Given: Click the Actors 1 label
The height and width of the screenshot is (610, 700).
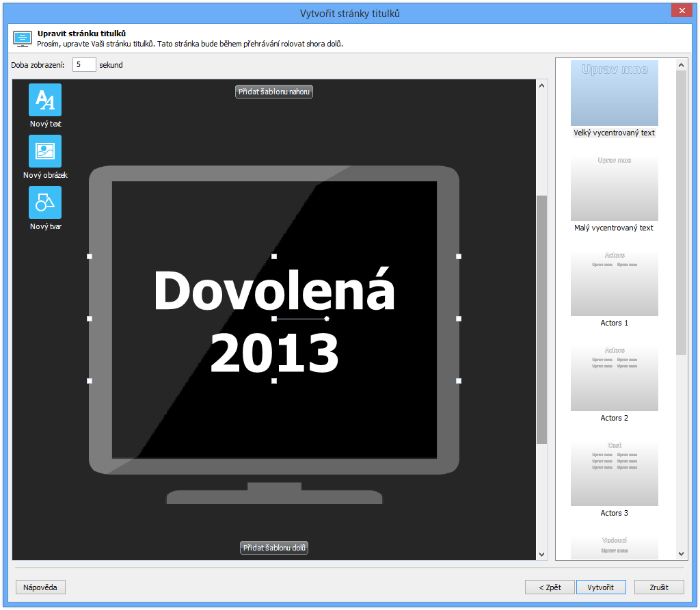Looking at the screenshot, I should point(615,323).
